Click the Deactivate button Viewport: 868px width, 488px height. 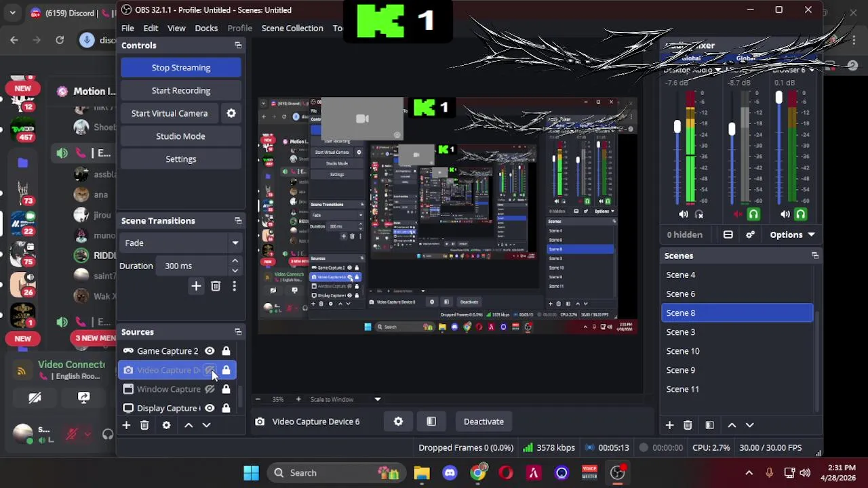(x=484, y=422)
